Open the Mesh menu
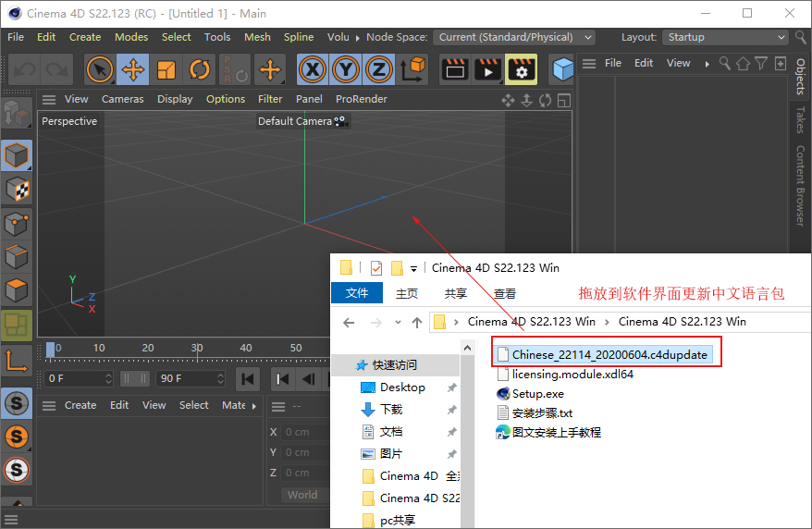The image size is (812, 529). pos(257,37)
